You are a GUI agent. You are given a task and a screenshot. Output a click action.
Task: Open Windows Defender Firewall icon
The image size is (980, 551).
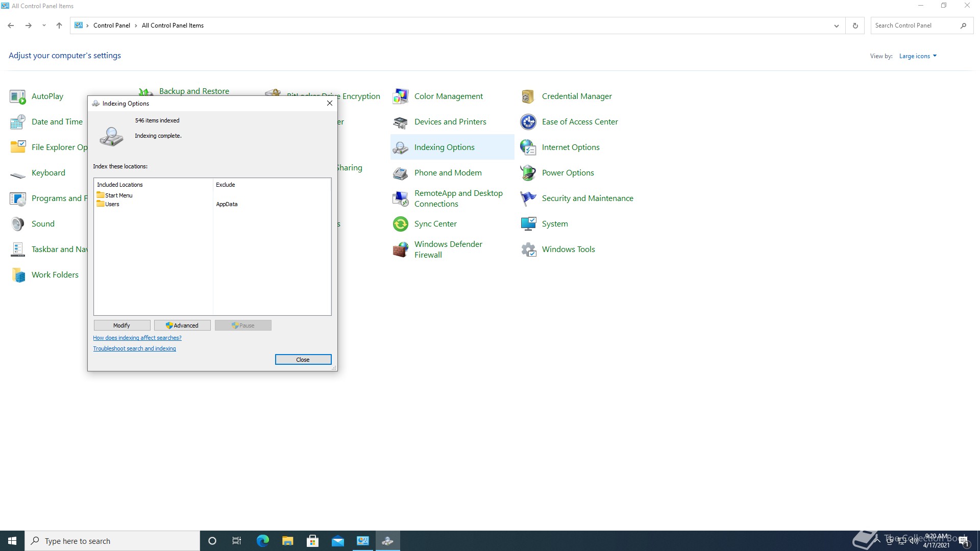pos(401,249)
